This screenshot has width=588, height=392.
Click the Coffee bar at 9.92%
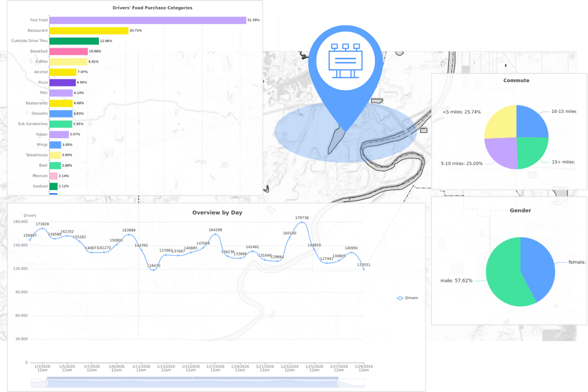click(68, 62)
